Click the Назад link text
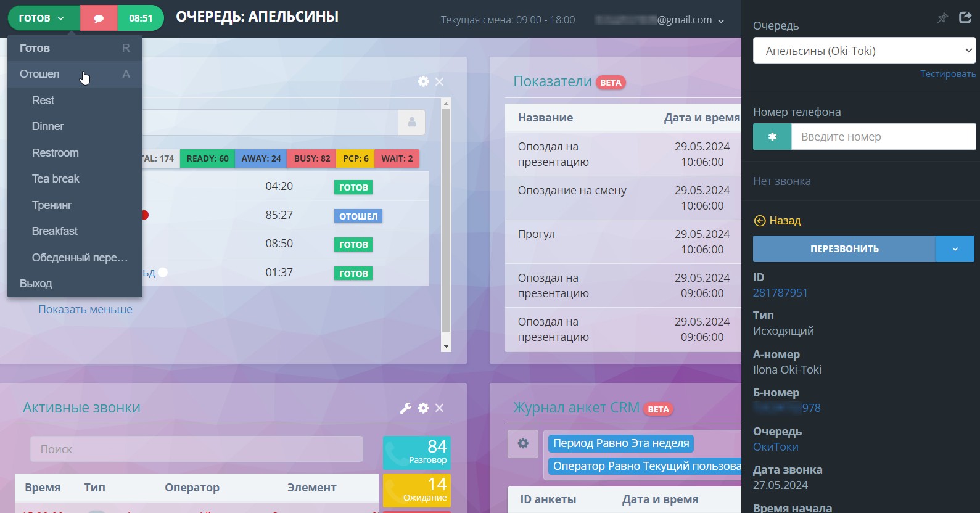This screenshot has height=513, width=980. [785, 221]
